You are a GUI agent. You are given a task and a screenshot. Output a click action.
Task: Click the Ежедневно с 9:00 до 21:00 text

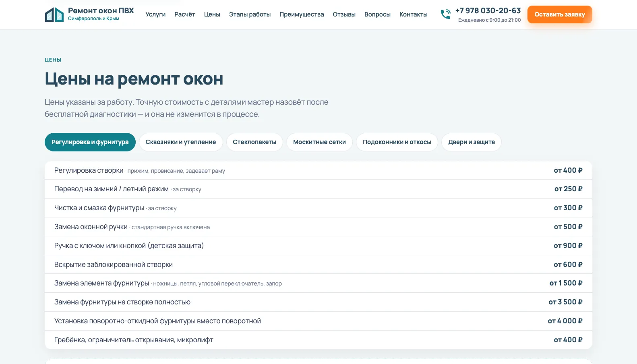(x=490, y=20)
